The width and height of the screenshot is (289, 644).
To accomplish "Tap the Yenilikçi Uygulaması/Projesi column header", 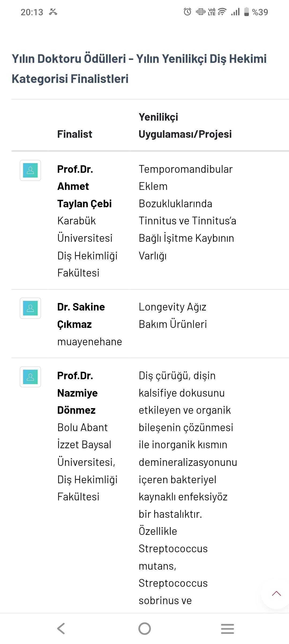I will point(185,125).
